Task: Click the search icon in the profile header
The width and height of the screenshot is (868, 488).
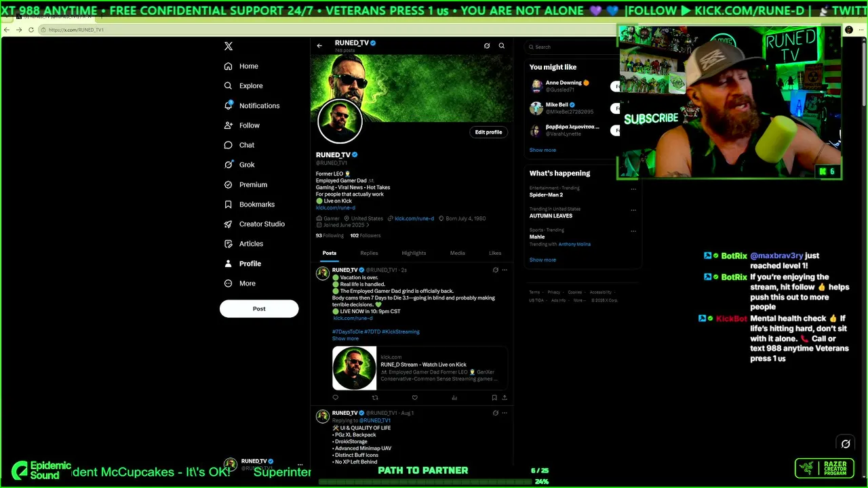Action: click(x=502, y=46)
